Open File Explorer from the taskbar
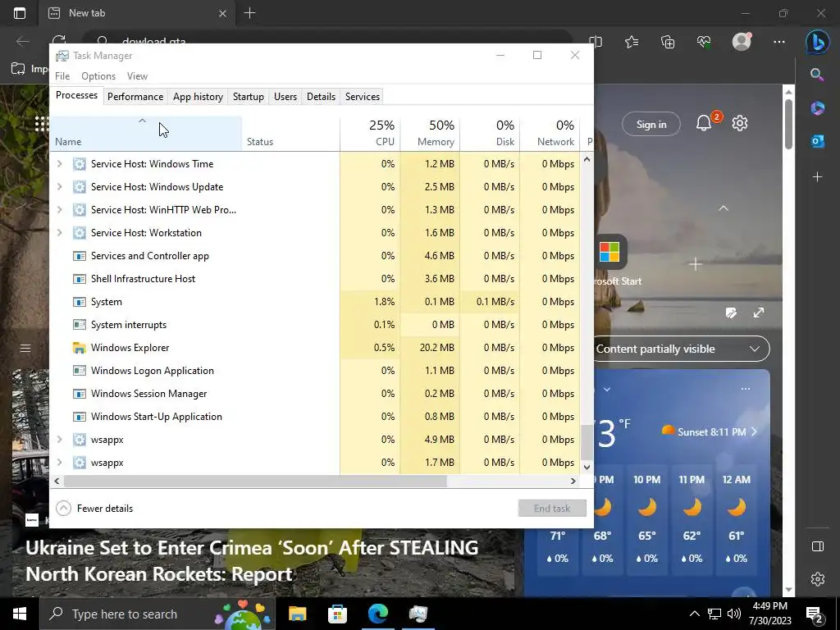 (x=297, y=614)
